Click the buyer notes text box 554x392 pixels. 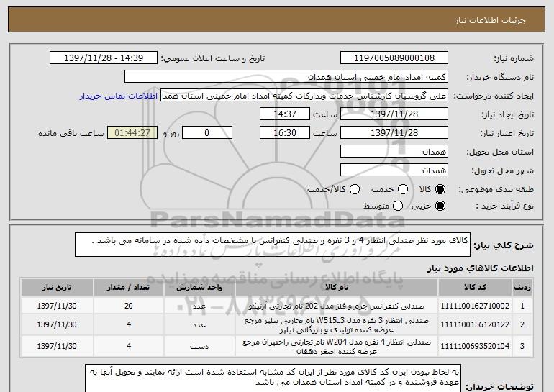tap(273, 378)
